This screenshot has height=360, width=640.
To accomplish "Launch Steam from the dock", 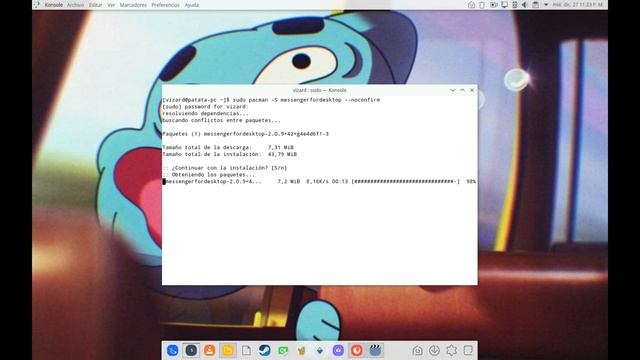I will tap(264, 350).
